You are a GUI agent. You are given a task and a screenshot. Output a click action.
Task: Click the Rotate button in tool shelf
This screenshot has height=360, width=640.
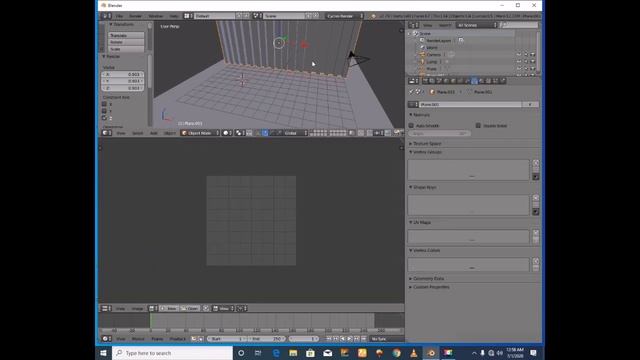pos(126,42)
